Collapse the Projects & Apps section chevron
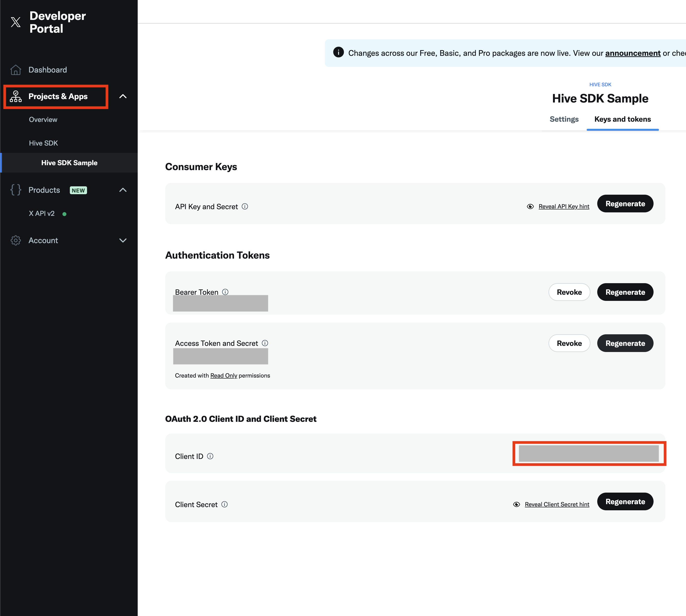The width and height of the screenshot is (686, 616). tap(123, 96)
